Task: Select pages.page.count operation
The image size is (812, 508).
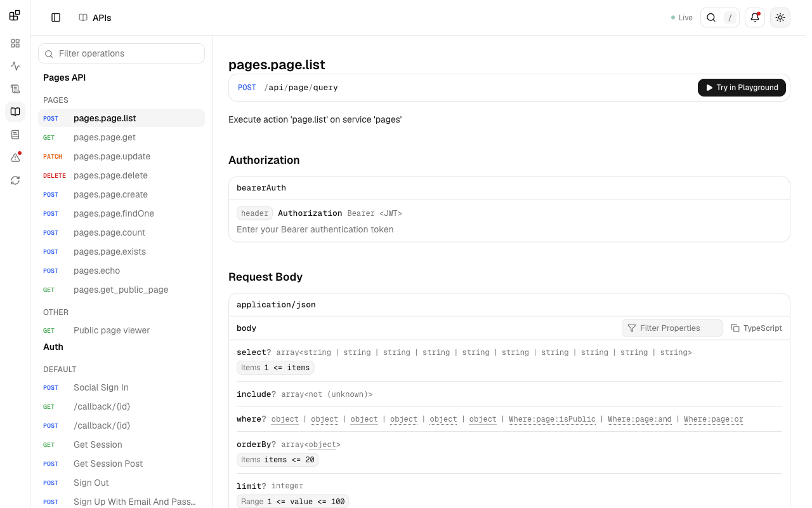Action: pyautogui.click(x=122, y=232)
